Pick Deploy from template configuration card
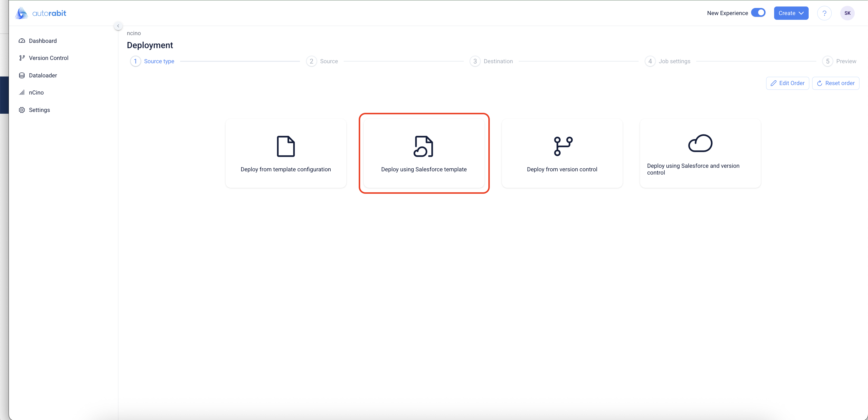Image resolution: width=868 pixels, height=420 pixels. coord(286,153)
